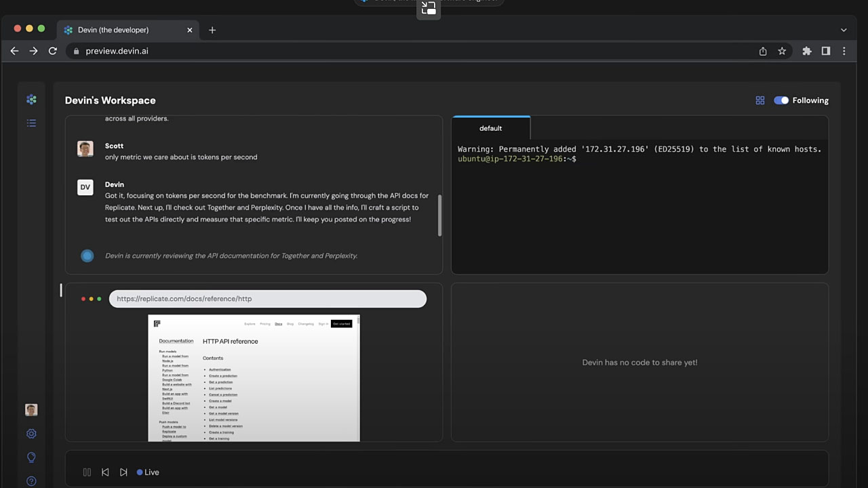The image size is (868, 488).
Task: Click the blue status indicator in chat
Action: pos(87,256)
